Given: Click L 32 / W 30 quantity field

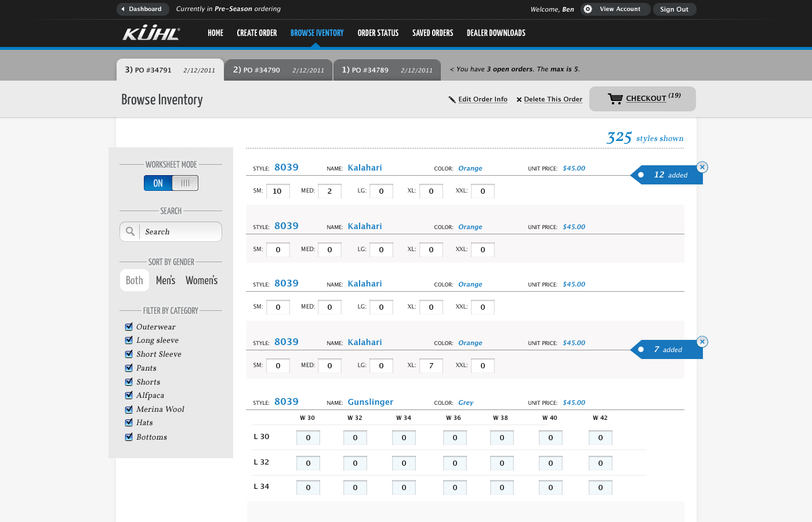Looking at the screenshot, I should pyautogui.click(x=308, y=463).
